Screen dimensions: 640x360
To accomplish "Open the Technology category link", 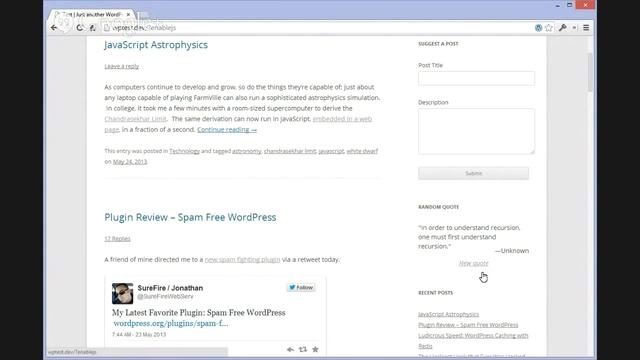I will [x=184, y=151].
